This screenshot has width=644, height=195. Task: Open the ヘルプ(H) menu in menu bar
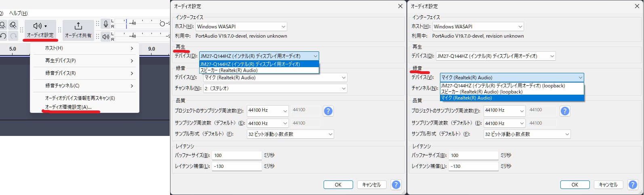(18, 13)
